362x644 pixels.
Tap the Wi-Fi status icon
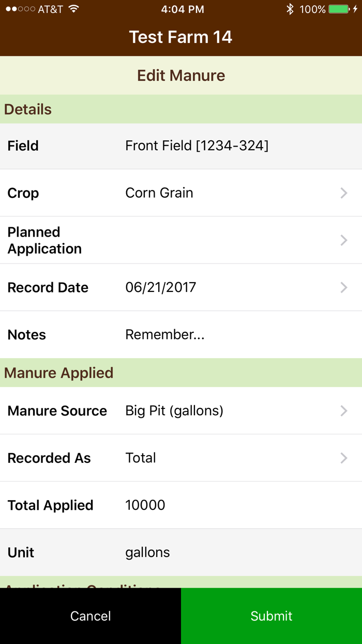73,9
